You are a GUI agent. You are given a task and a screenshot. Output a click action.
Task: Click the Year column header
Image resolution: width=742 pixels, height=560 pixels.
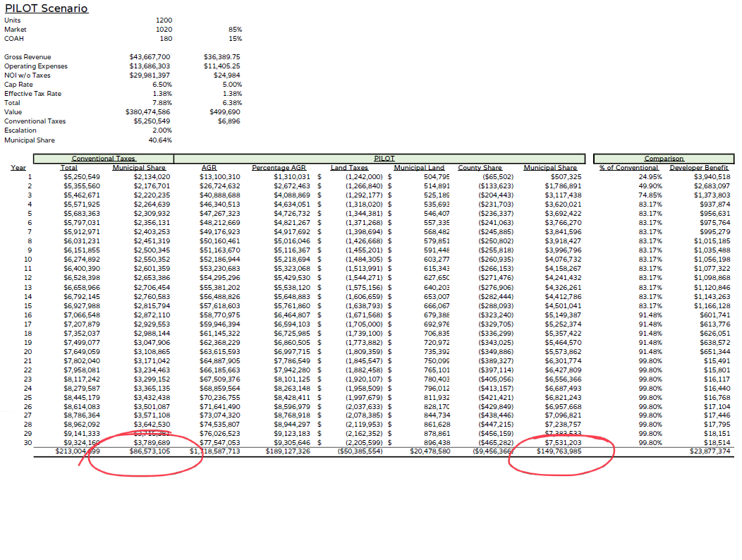coord(18,168)
